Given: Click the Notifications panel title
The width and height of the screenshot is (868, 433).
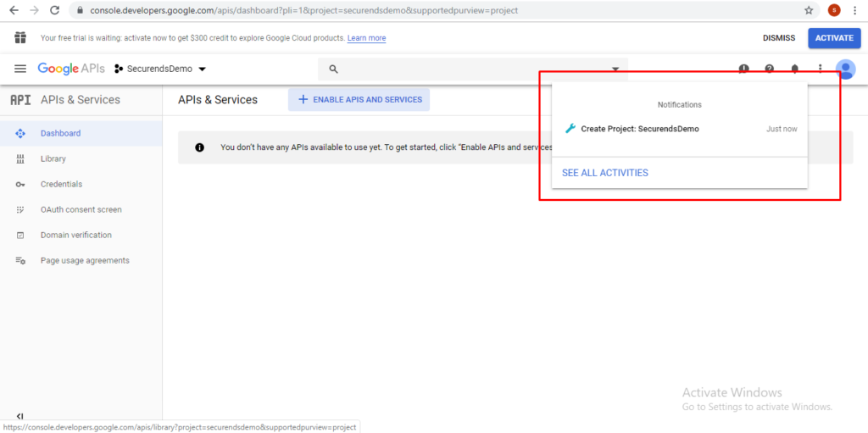Looking at the screenshot, I should (680, 105).
